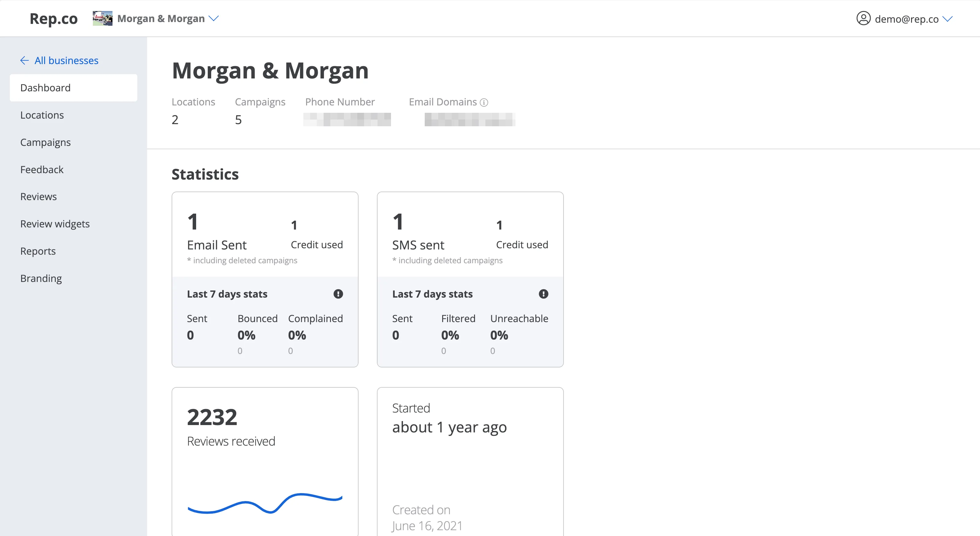
Task: Click the SMS sent label
Action: tap(418, 245)
